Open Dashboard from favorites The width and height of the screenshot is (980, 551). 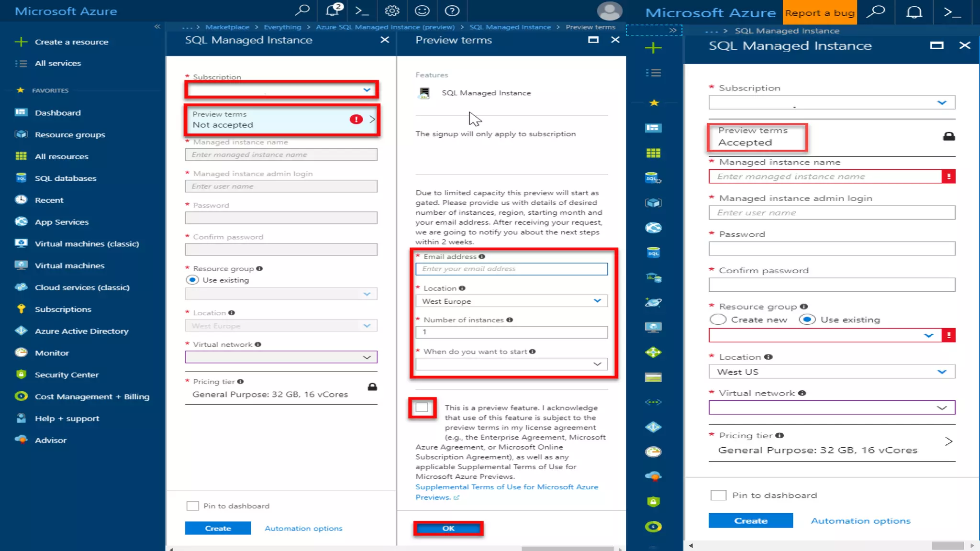(x=57, y=113)
